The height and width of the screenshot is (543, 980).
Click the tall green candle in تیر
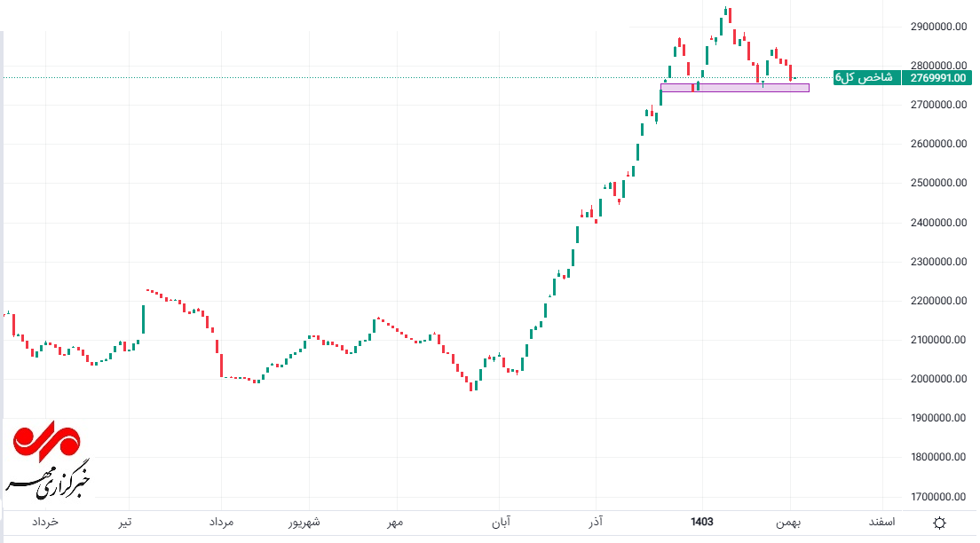pyautogui.click(x=143, y=319)
